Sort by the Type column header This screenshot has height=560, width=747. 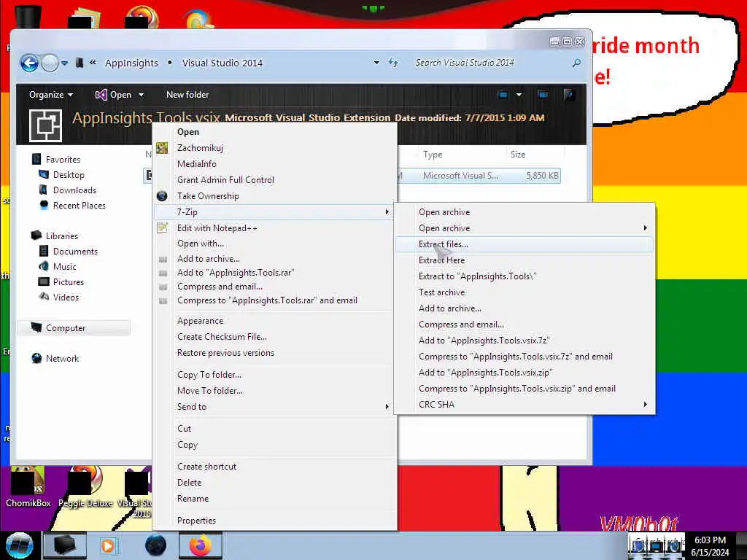[433, 155]
